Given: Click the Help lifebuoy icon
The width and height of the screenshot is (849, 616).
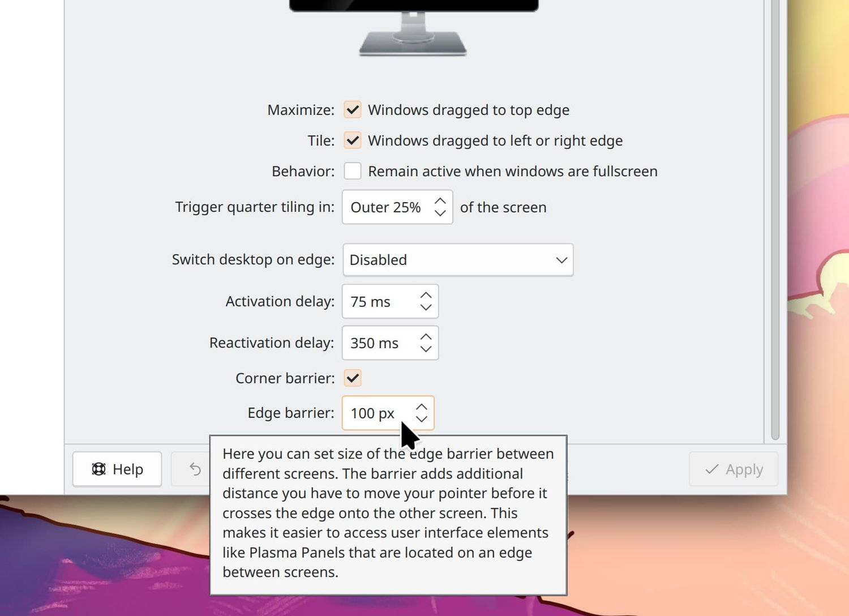Looking at the screenshot, I should click(x=98, y=469).
